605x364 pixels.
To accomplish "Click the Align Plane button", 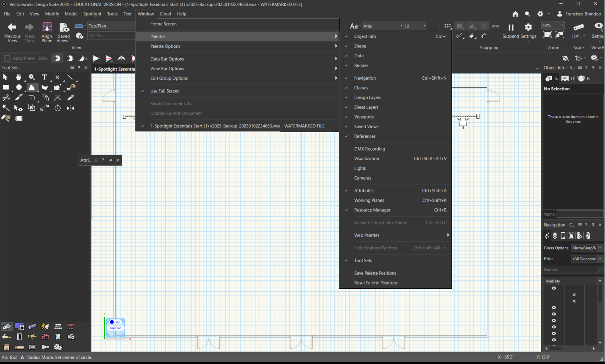I will pyautogui.click(x=47, y=32).
